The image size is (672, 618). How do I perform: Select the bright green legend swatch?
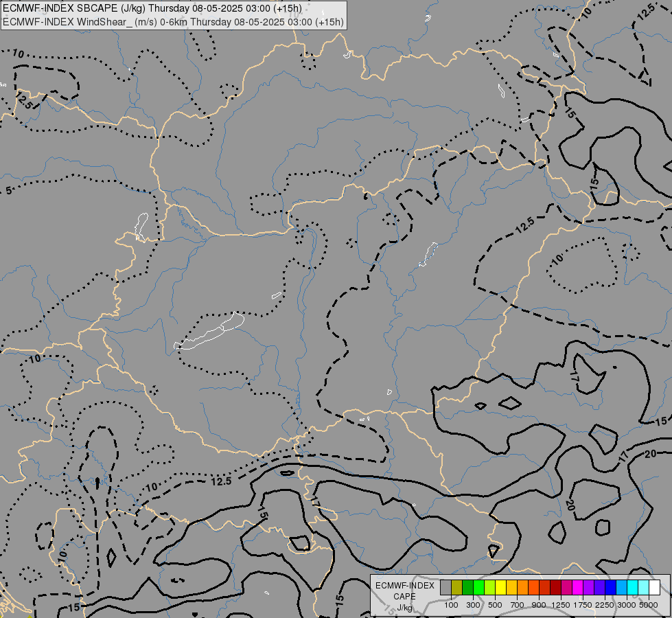point(479,588)
